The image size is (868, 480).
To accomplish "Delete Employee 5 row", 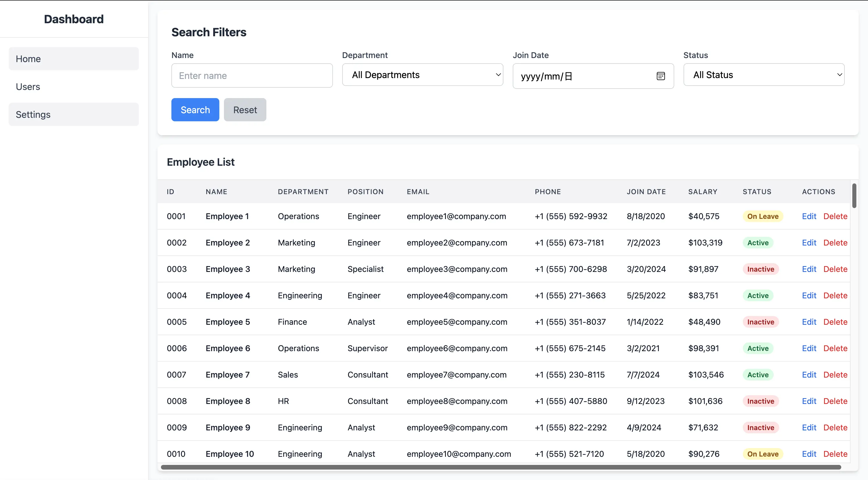I will point(835,322).
